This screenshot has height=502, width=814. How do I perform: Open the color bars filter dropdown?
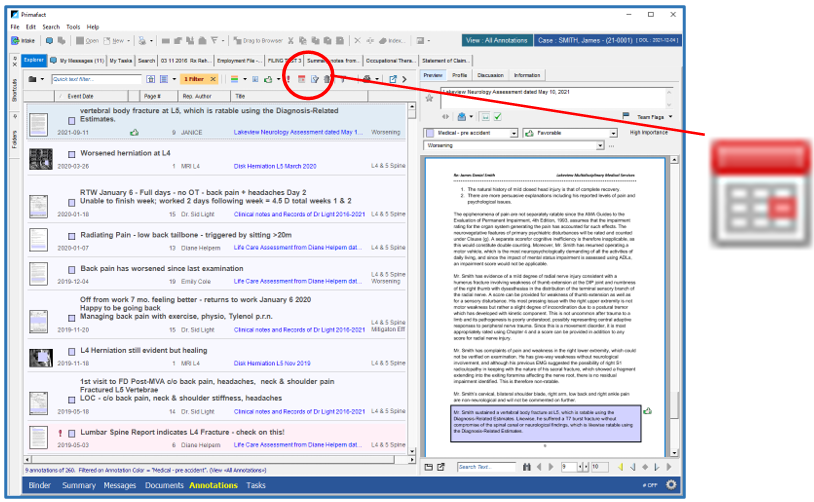(x=245, y=79)
